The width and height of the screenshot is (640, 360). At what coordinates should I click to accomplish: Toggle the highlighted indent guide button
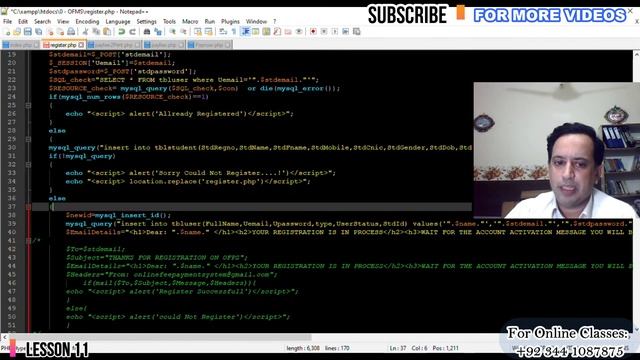coord(246,31)
